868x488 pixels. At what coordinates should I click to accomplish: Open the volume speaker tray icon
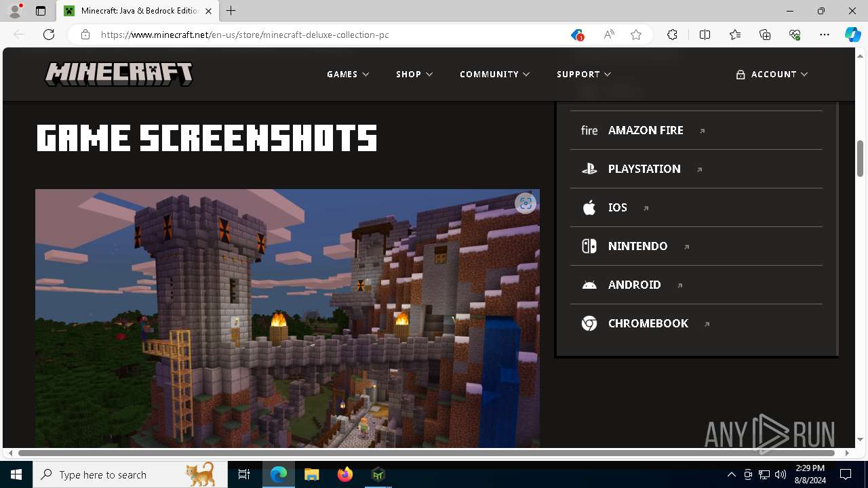[x=781, y=474]
